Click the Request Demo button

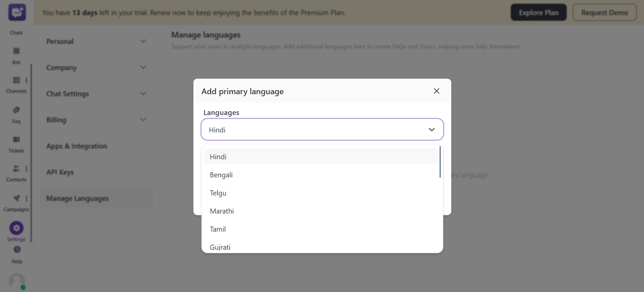604,12
